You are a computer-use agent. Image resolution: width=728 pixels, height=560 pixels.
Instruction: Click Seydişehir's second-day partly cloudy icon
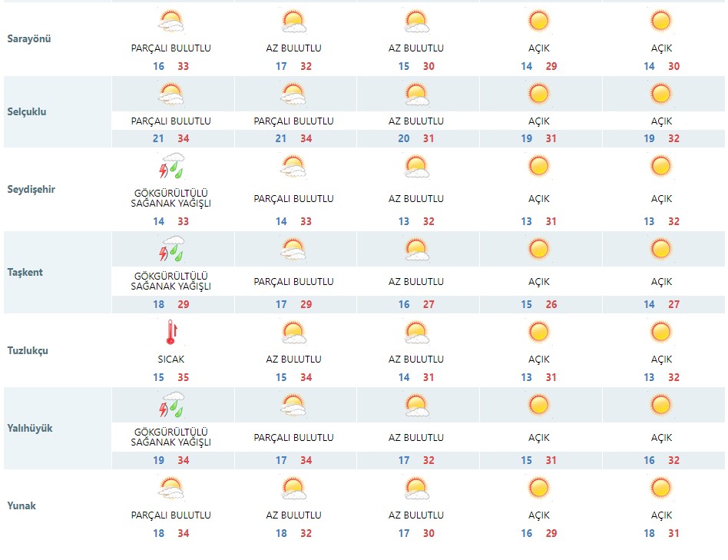pyautogui.click(x=293, y=167)
